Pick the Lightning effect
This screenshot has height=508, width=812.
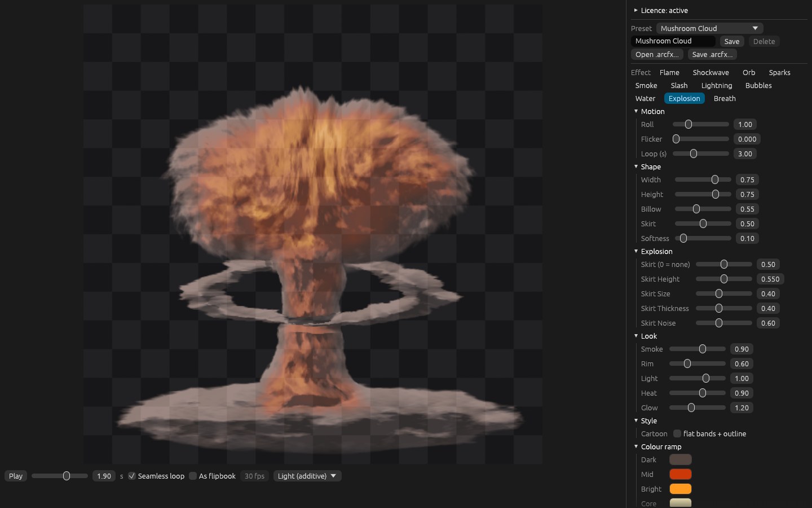coord(717,85)
